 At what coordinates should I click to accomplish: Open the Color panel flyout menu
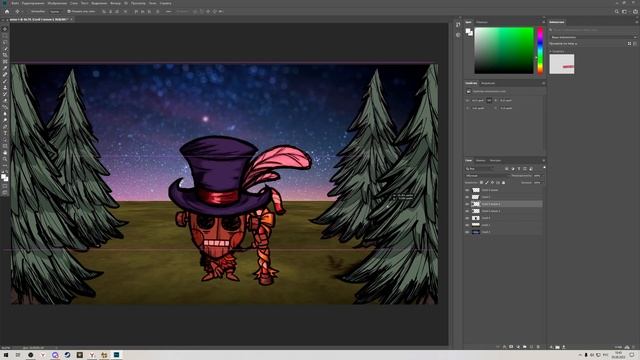[x=543, y=22]
